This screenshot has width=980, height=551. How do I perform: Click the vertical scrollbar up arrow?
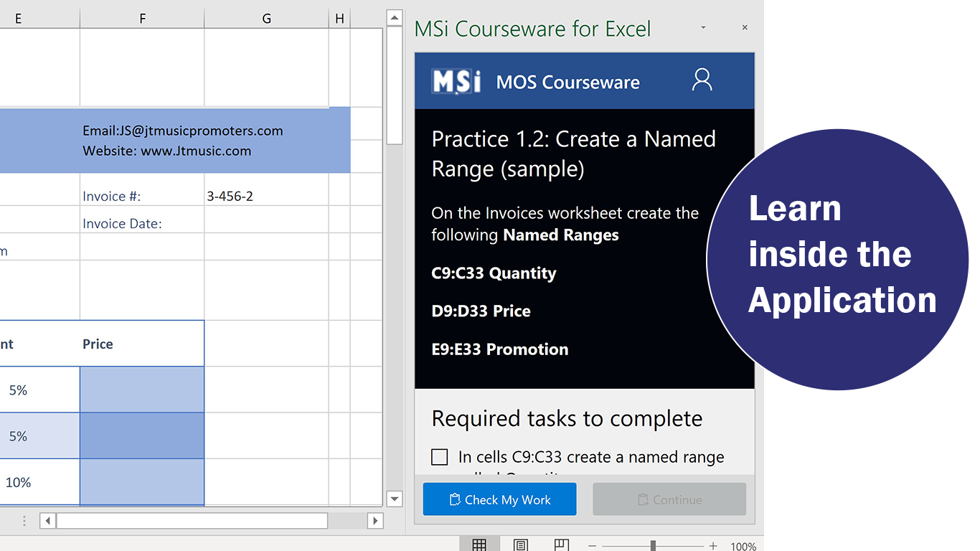[394, 17]
